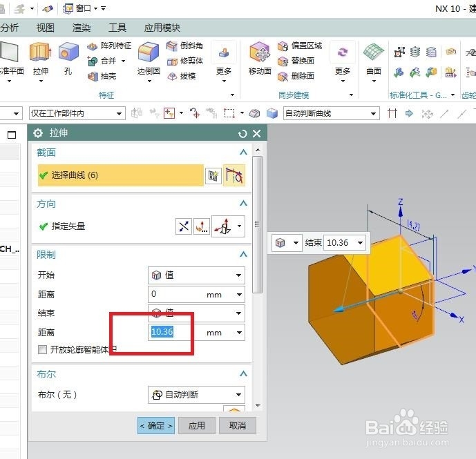
Task: Click the curve rule icon beside sketch section
Action: tap(234, 175)
